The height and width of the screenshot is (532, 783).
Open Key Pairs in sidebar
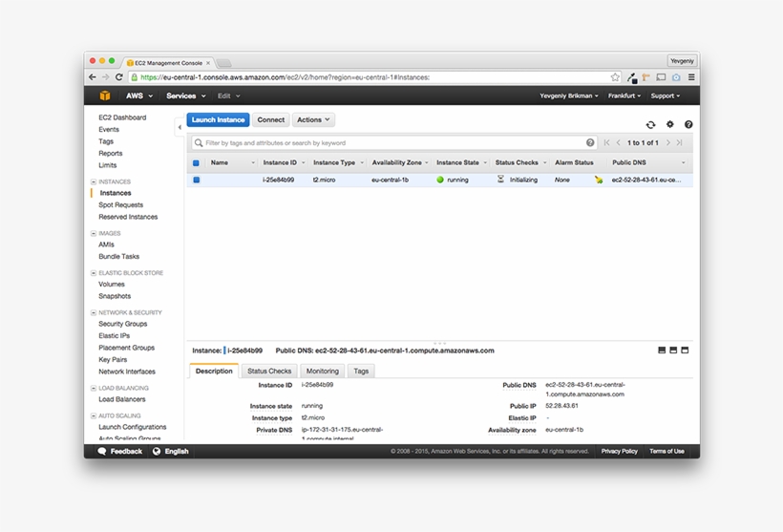113,360
